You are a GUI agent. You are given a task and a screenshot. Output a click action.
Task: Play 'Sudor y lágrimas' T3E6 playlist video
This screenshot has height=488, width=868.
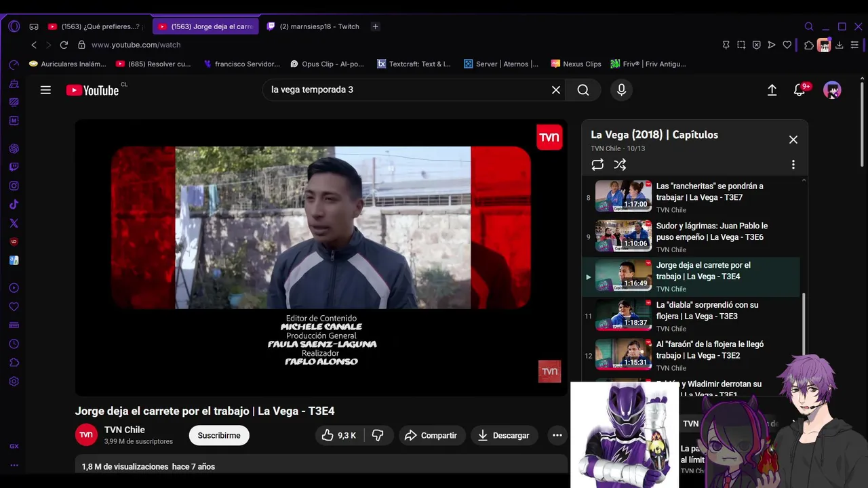click(x=690, y=237)
